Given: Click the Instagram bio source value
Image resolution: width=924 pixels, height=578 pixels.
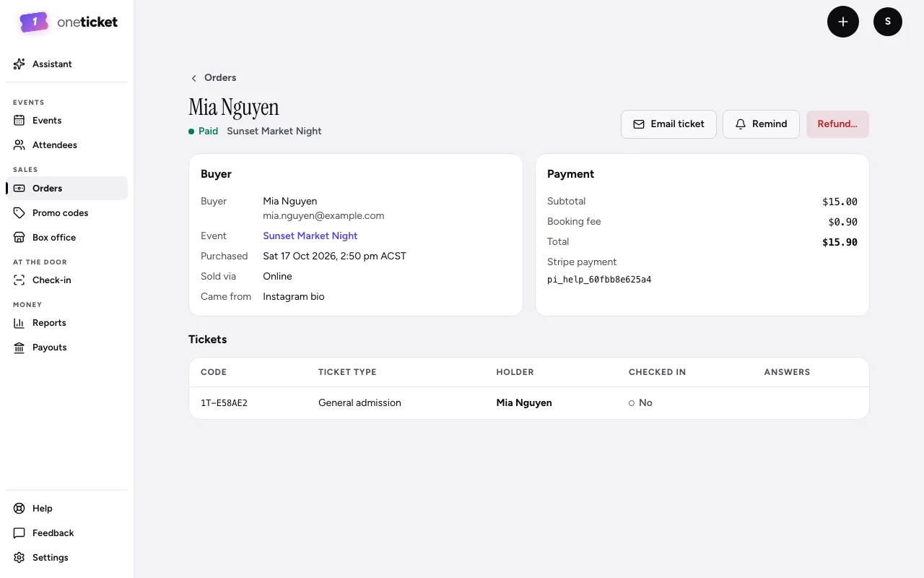Looking at the screenshot, I should point(294,297).
